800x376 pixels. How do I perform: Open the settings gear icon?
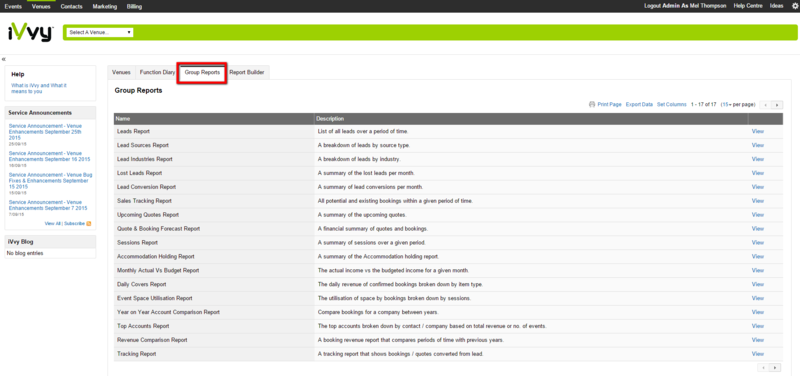point(794,6)
